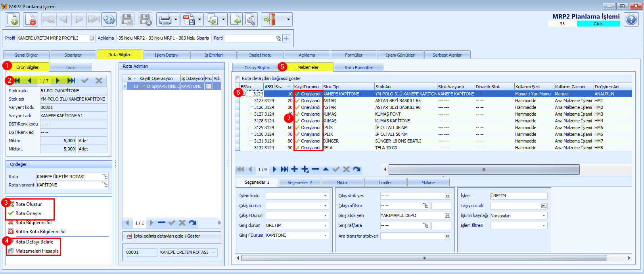
Task: Click Rota Onayla
Action: click(28, 213)
